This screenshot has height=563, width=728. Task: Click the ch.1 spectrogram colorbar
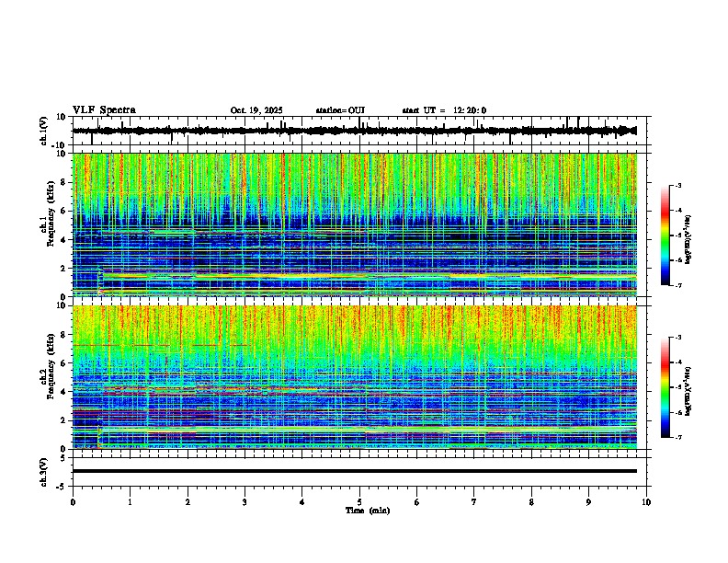tap(665, 236)
